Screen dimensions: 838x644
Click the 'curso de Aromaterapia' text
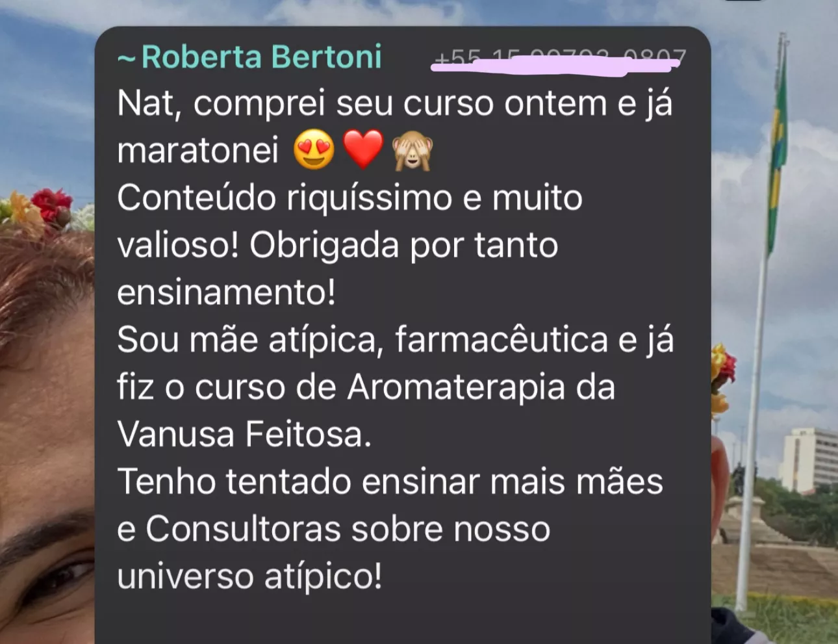click(x=380, y=387)
